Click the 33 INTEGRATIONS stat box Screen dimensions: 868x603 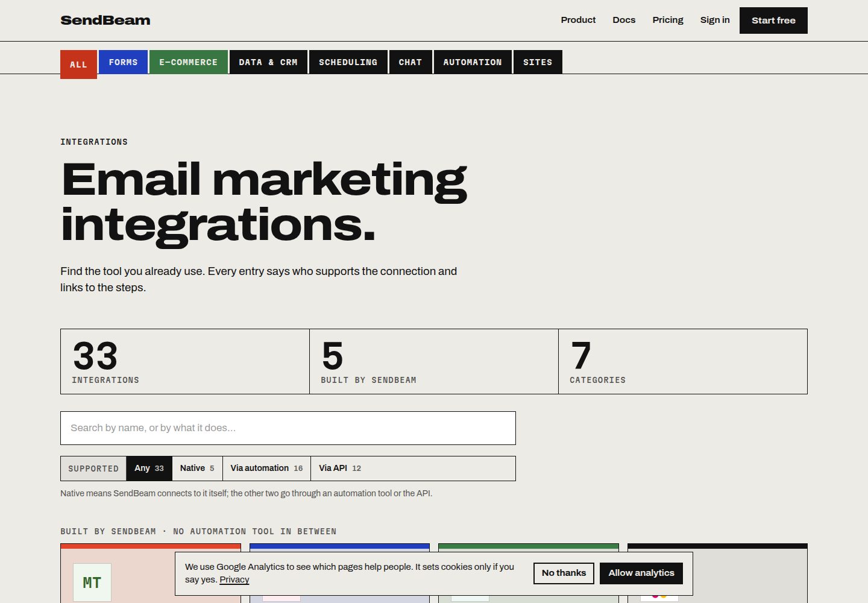(185, 362)
